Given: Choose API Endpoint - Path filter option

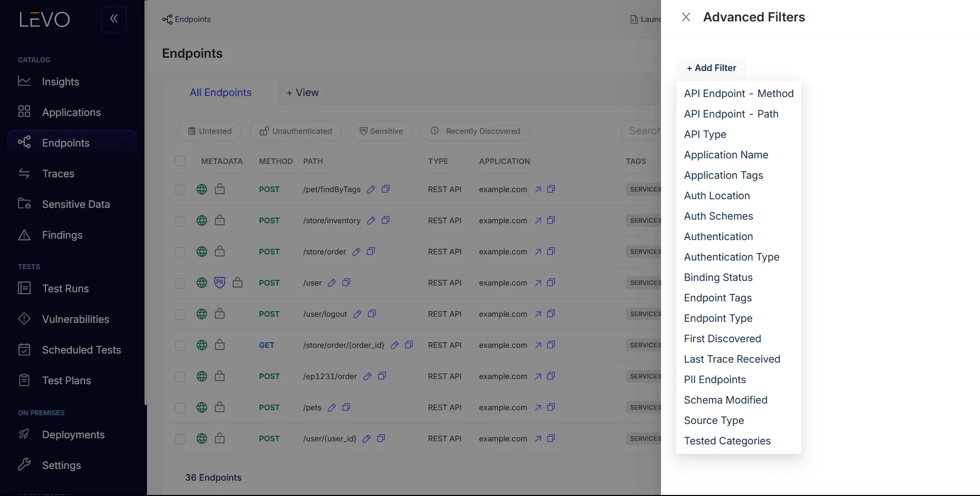Looking at the screenshot, I should (731, 113).
